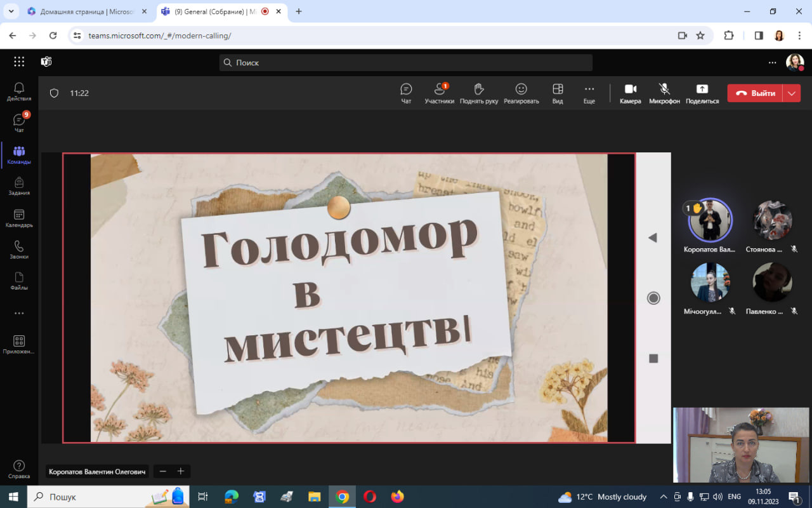Screen dimensions: 812x508
Task: Click shield meeting security icon
Action: tap(54, 93)
